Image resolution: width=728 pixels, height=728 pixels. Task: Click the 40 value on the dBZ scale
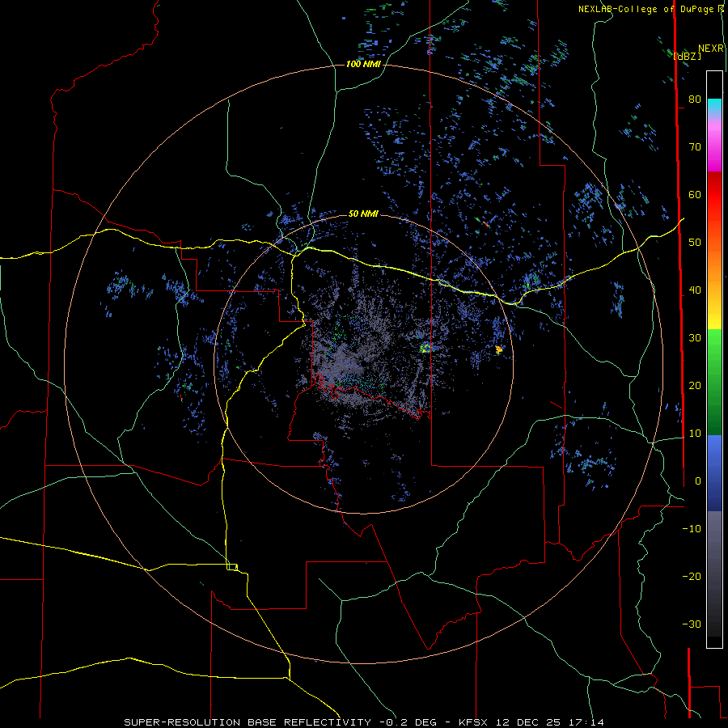695,290
